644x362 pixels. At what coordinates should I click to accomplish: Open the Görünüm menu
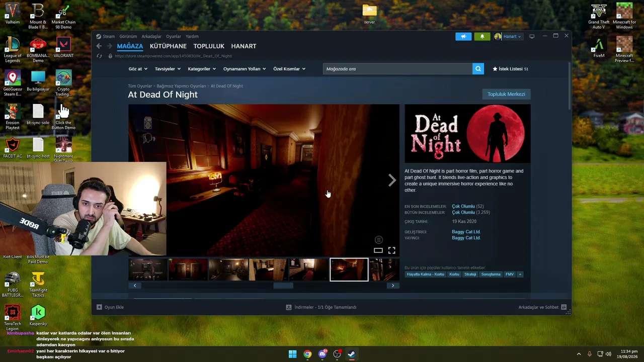[128, 36]
